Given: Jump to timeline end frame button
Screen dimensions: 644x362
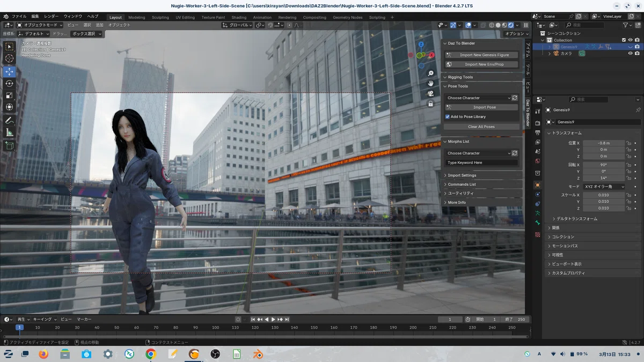Looking at the screenshot, I should [x=287, y=320].
